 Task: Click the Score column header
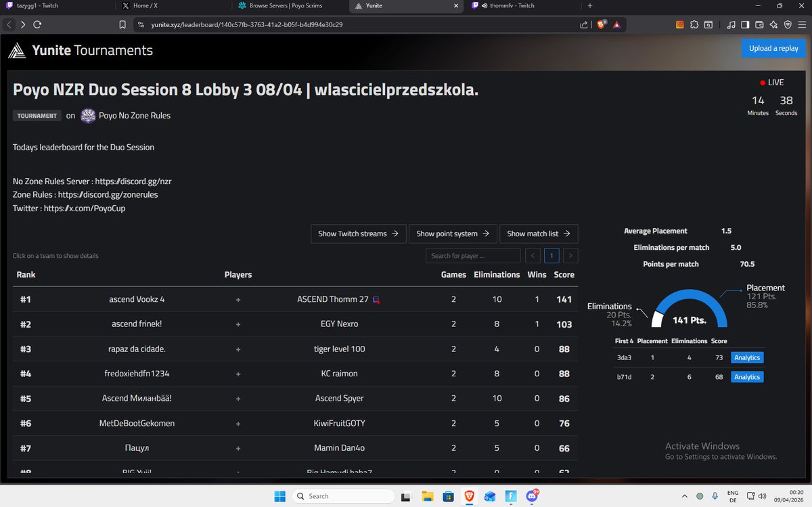coord(564,275)
